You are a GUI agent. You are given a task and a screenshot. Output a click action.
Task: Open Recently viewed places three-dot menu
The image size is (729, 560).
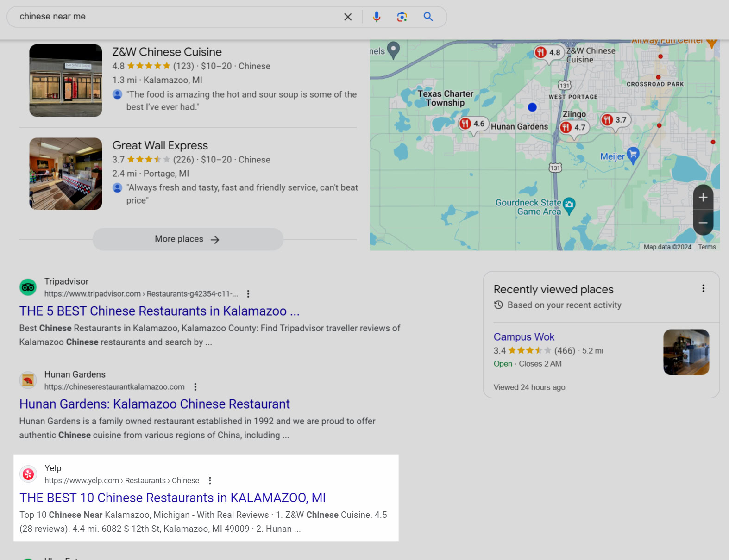tap(703, 289)
